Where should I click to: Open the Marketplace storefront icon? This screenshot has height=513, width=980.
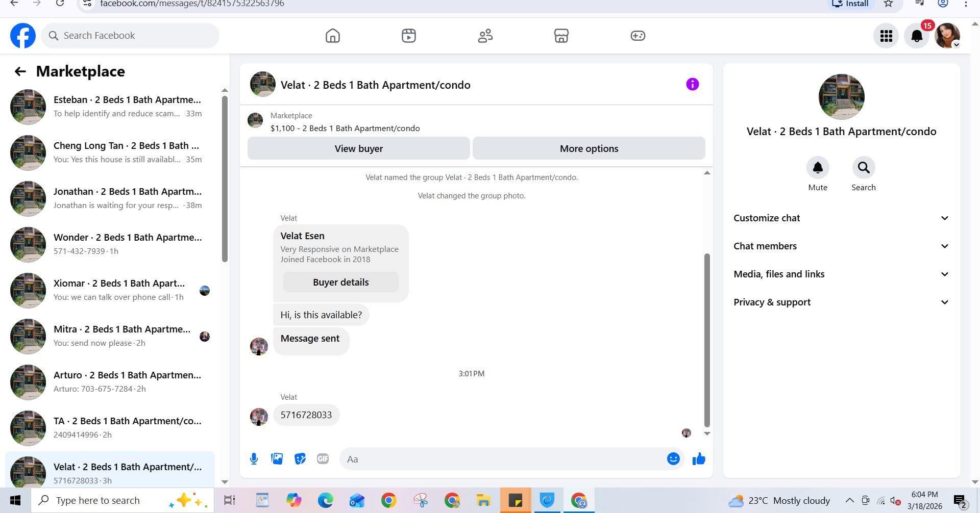coord(561,36)
